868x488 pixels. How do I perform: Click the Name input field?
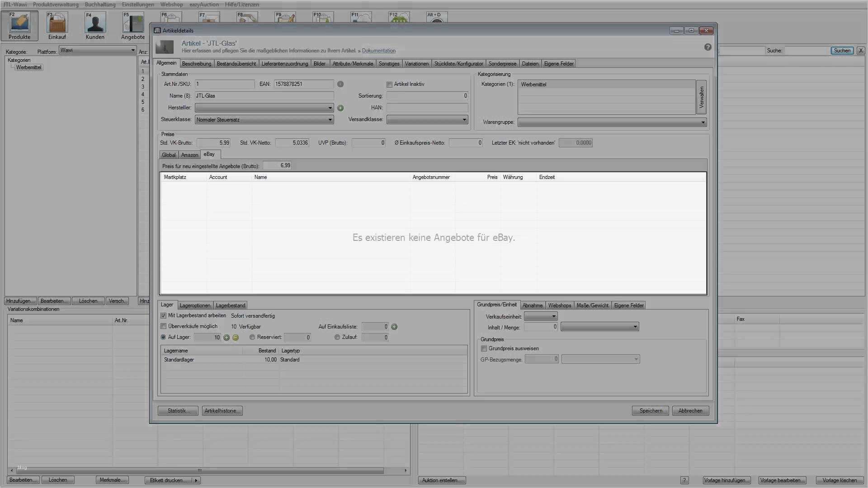click(264, 96)
